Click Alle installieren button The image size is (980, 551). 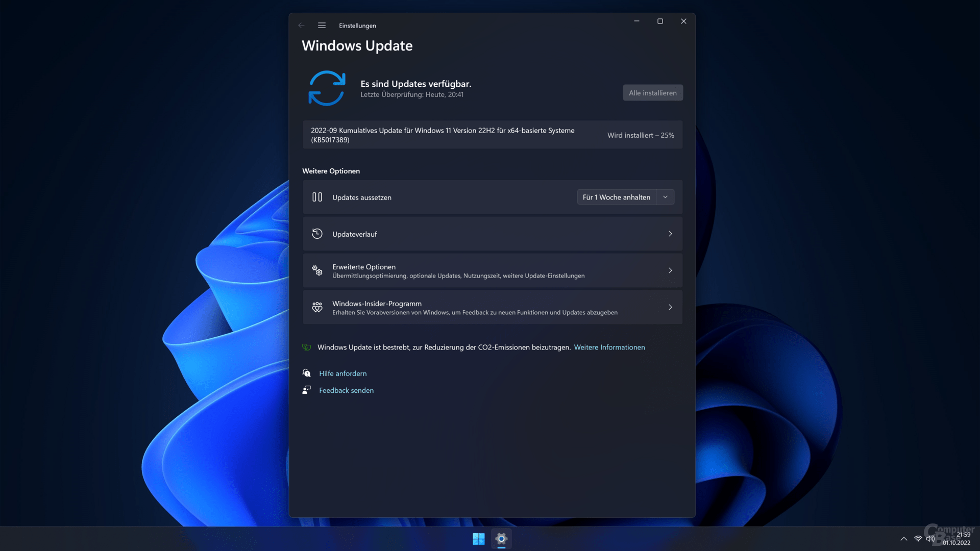pos(652,93)
